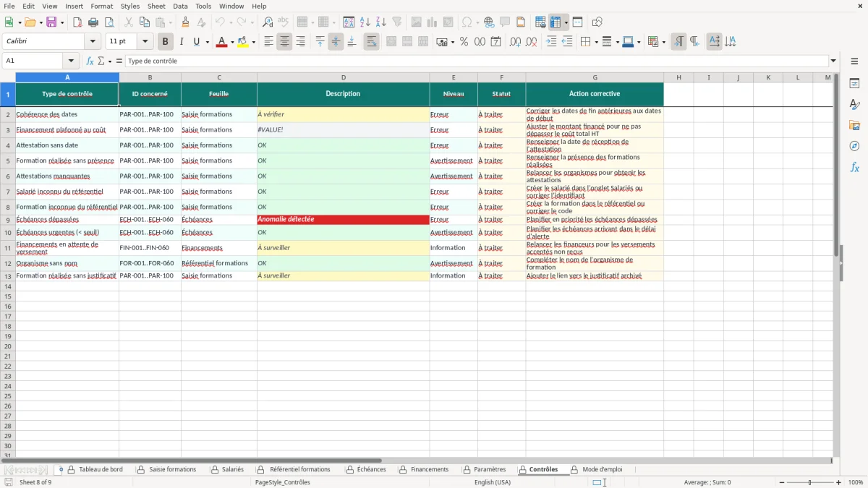Click Add Decimal Place icon
868x488 pixels.
pyautogui.click(x=515, y=42)
